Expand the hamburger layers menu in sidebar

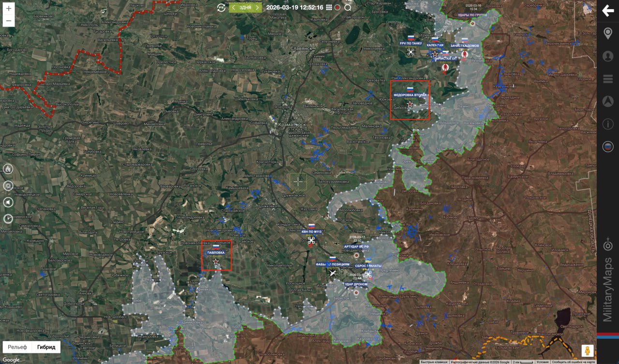pyautogui.click(x=608, y=79)
